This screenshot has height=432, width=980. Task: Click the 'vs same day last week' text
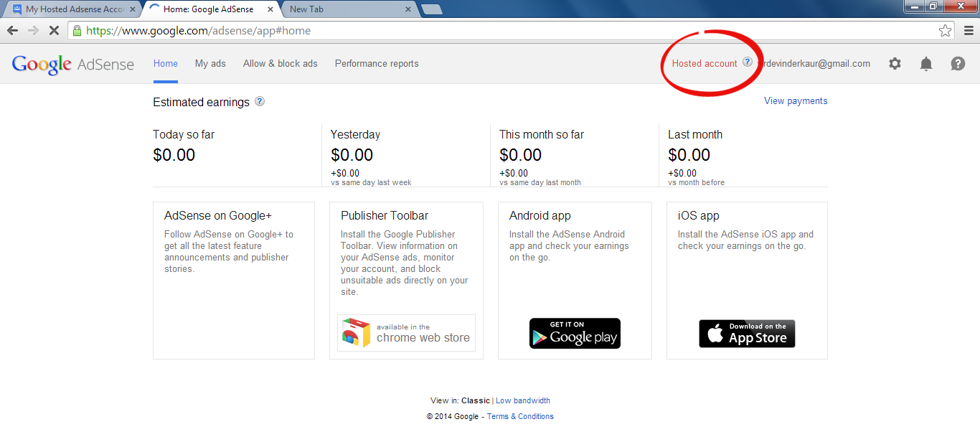coord(371,182)
